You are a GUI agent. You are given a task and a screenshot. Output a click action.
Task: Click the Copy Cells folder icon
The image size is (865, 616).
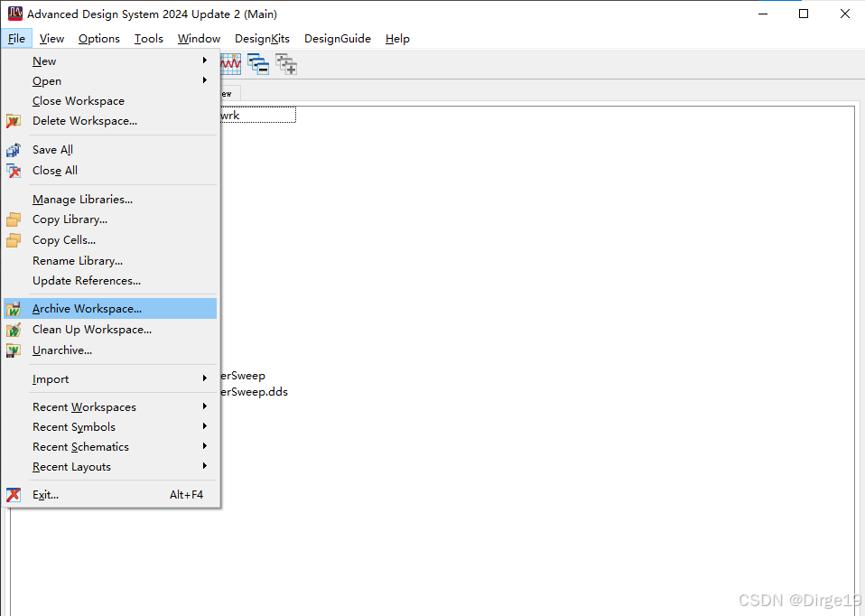click(14, 240)
